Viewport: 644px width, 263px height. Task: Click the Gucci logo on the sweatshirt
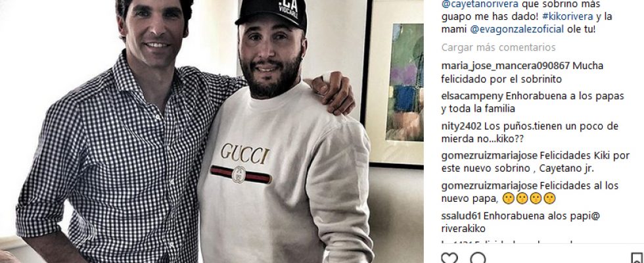point(244,163)
